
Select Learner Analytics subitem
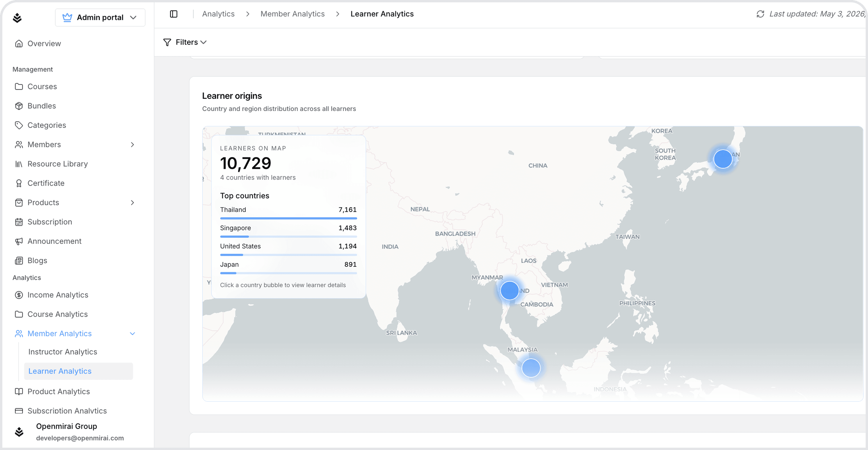click(x=78, y=371)
